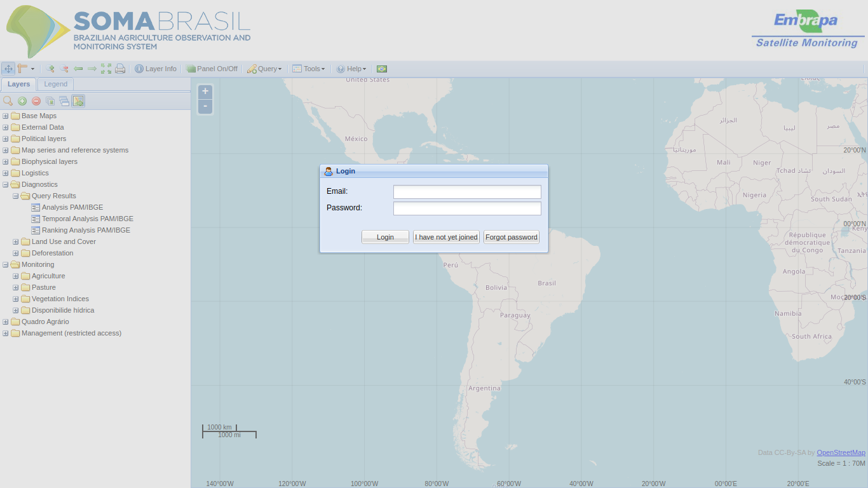Open the Tools dropdown menu
868x488 pixels.
(309, 69)
